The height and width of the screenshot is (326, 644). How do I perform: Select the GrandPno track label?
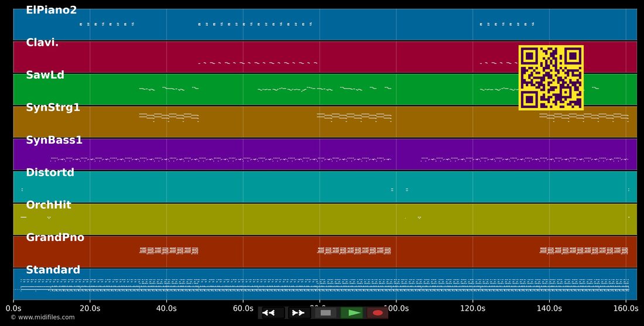click(x=55, y=237)
